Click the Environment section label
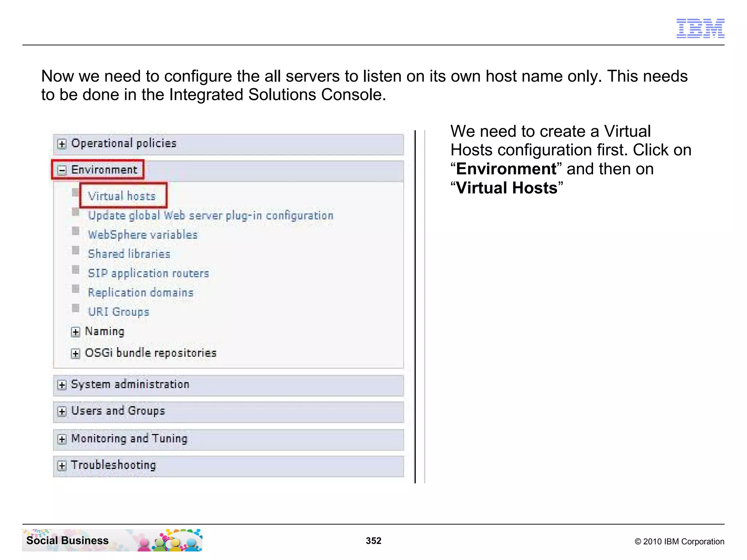Image resolution: width=747 pixels, height=560 pixels. pos(104,170)
